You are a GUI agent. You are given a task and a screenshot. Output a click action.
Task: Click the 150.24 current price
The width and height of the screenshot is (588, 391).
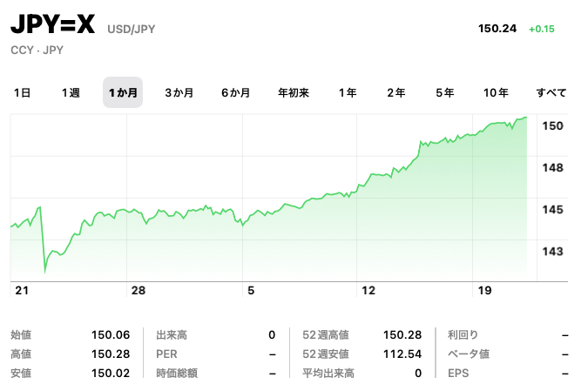[497, 29]
